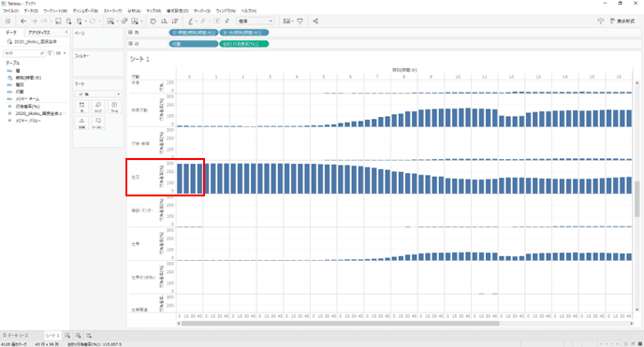
Task: Show mark labels T icon
Action: 217,21
